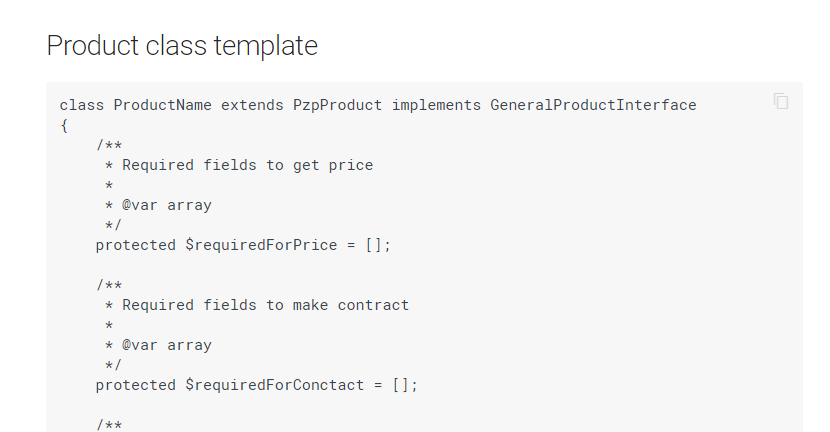Click the $requiredForConctact variable
The height and width of the screenshot is (432, 830).
275,385
